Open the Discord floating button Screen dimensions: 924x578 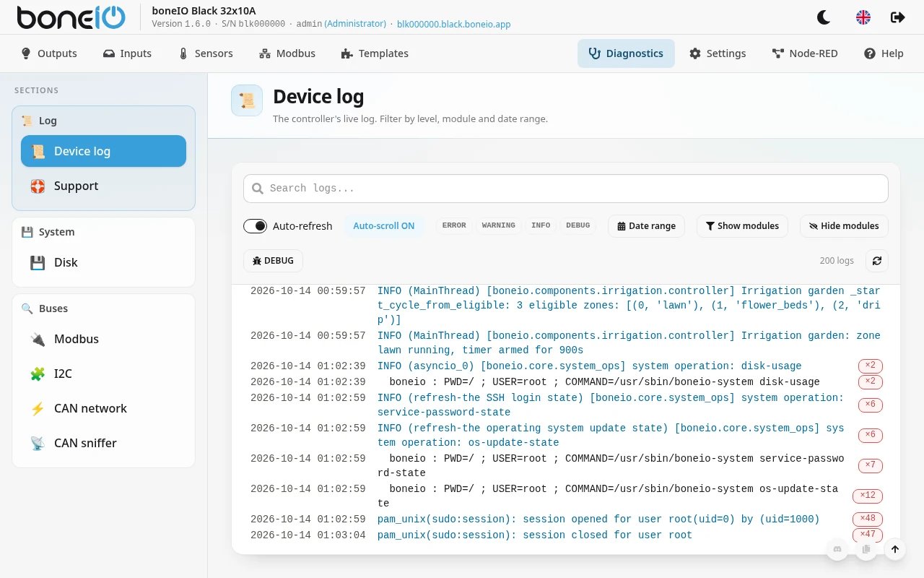[x=837, y=549]
